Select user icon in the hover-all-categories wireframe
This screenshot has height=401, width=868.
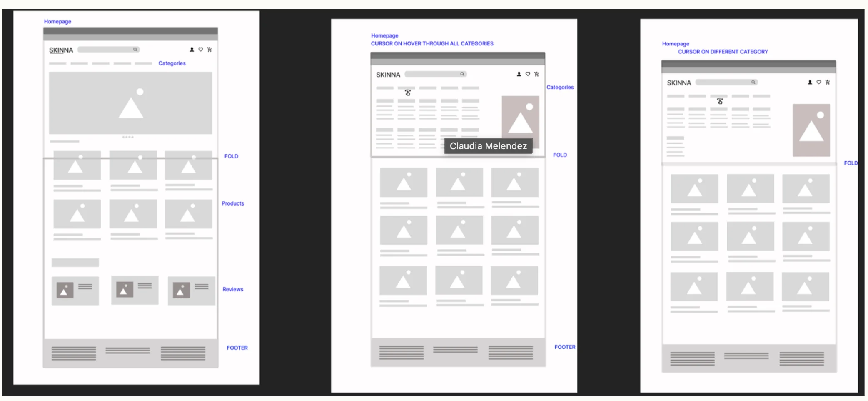tap(519, 74)
